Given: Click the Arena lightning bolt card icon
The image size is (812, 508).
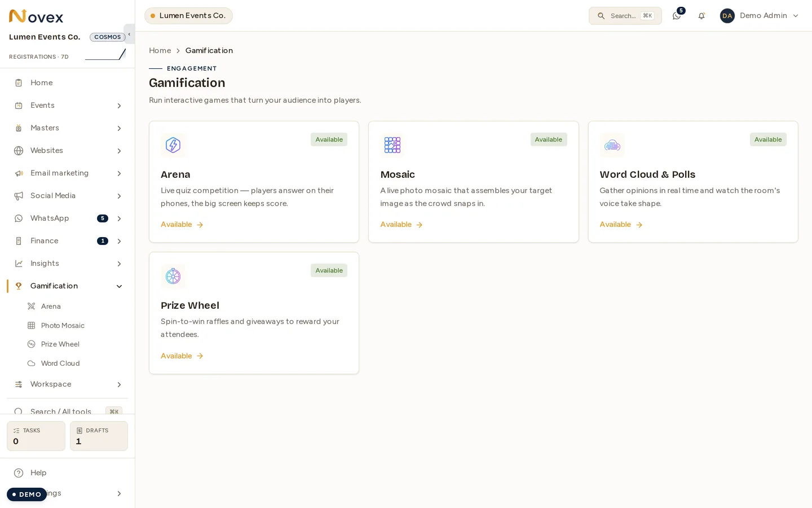Looking at the screenshot, I should tap(173, 145).
